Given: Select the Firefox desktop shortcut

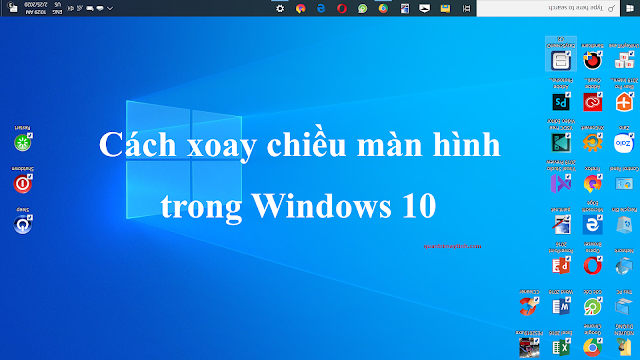Looking at the screenshot, I should [x=592, y=183].
